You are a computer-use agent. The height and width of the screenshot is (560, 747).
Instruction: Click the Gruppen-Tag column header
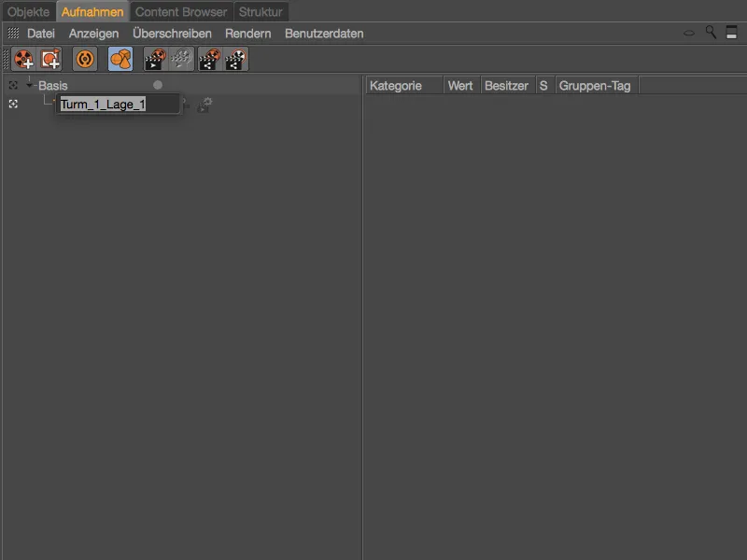(596, 86)
